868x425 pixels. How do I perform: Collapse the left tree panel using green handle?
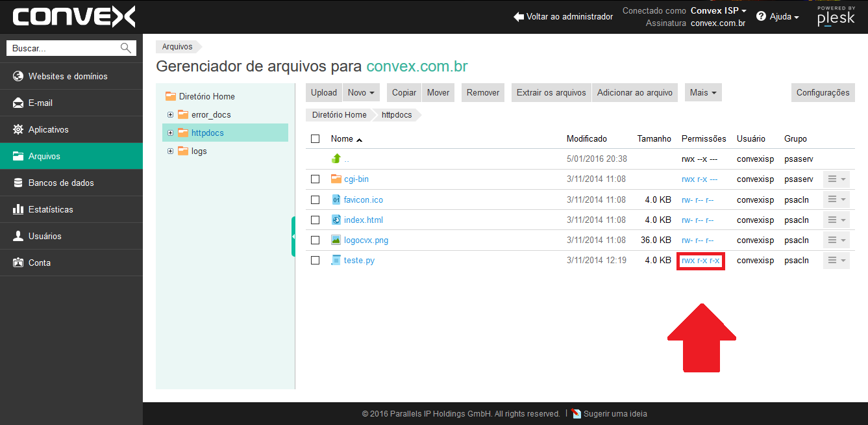click(293, 237)
